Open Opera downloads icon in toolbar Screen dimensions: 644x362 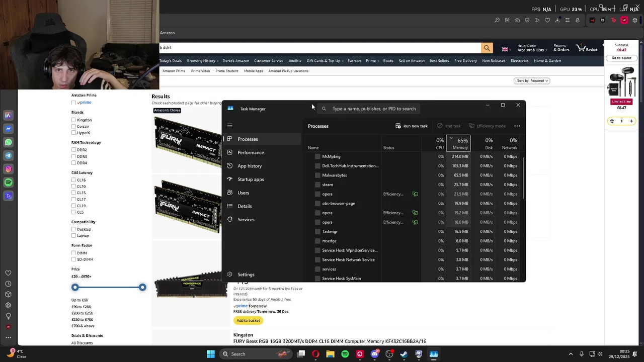557,20
